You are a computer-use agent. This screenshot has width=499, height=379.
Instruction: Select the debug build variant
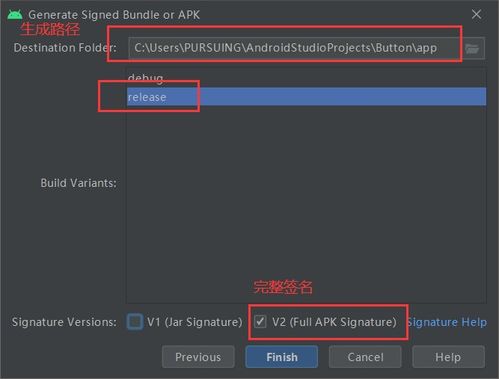306,78
